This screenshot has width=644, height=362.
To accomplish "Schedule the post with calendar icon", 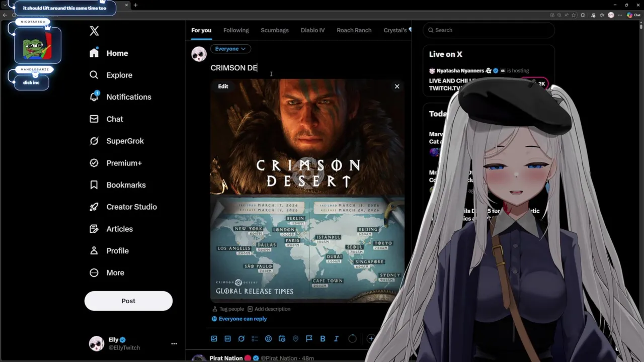I will (x=282, y=339).
